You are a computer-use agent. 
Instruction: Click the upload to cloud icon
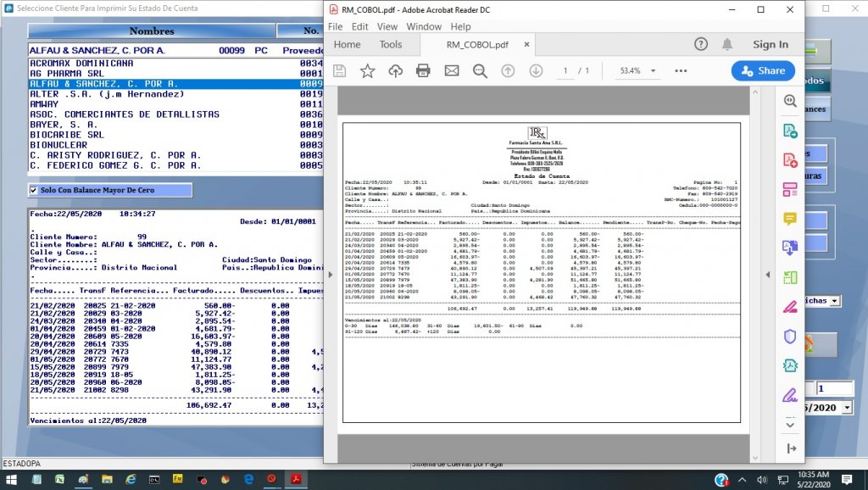pos(395,71)
